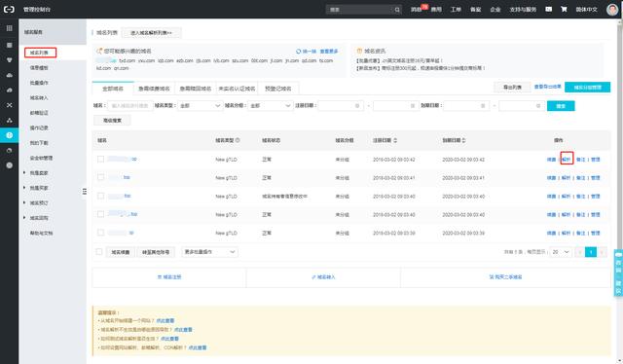Sort by 到期日期 using its sort arrows
The width and height of the screenshot is (623, 364).
[x=463, y=140]
